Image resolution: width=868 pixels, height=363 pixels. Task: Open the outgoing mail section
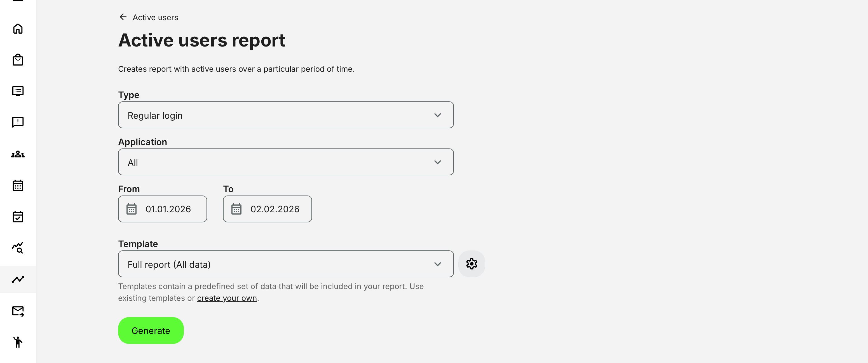[18, 311]
